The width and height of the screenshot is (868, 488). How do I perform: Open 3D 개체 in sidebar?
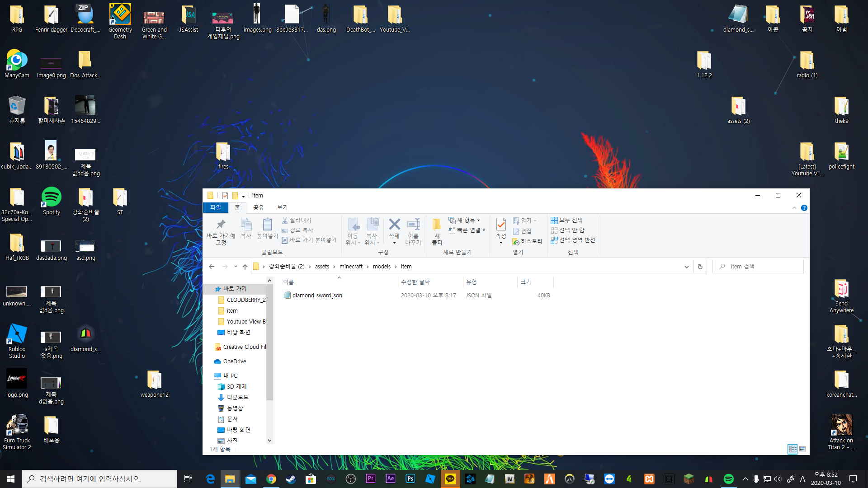[x=232, y=386]
